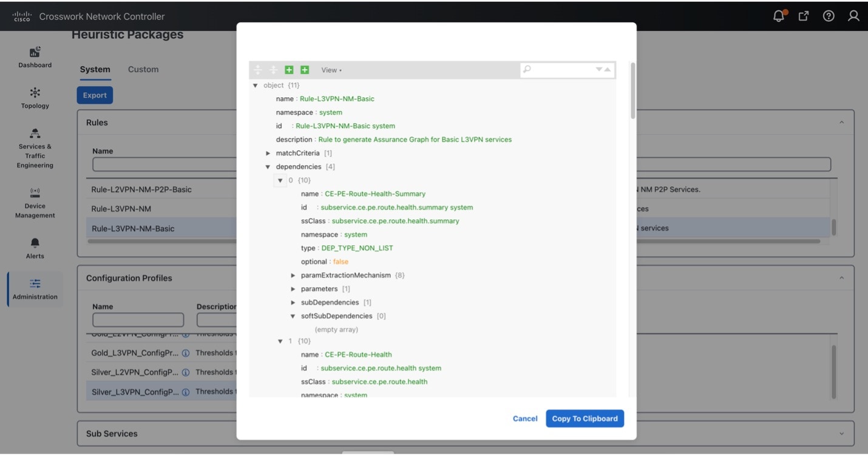Collapse the dependencies array in the JSON tree
Screen dimensions: 868x456
pos(268,166)
